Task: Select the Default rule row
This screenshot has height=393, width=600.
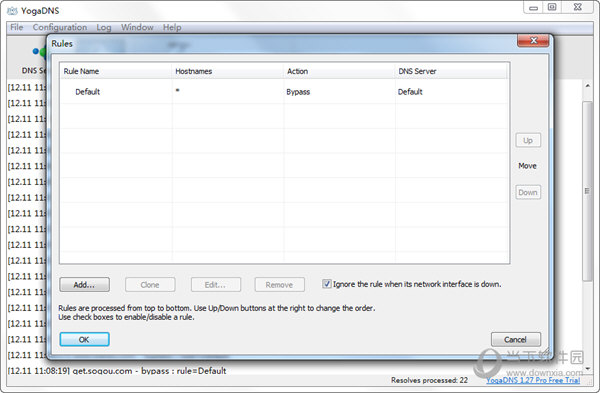Action: click(284, 92)
